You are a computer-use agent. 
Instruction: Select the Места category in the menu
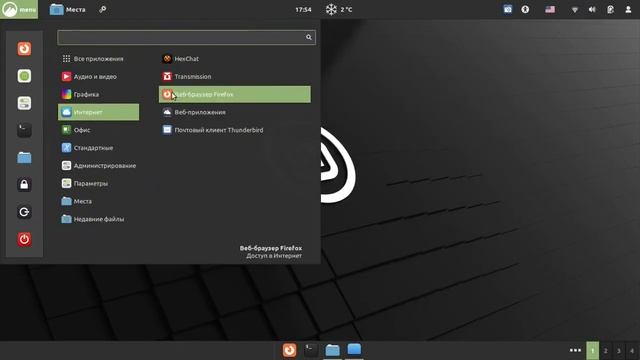point(98,201)
